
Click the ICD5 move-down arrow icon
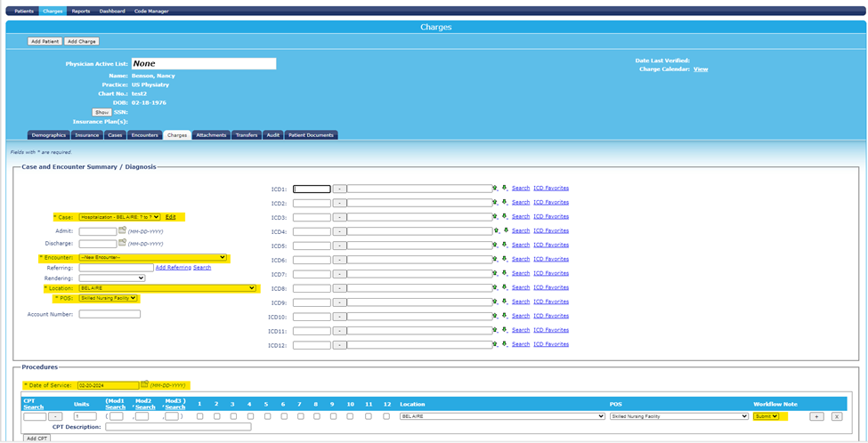(504, 245)
